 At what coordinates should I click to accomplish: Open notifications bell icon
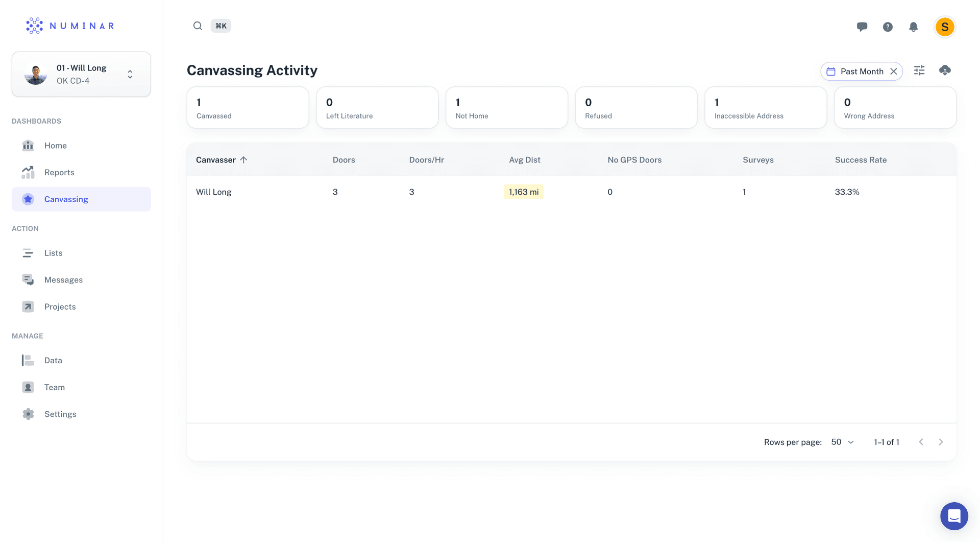(913, 27)
